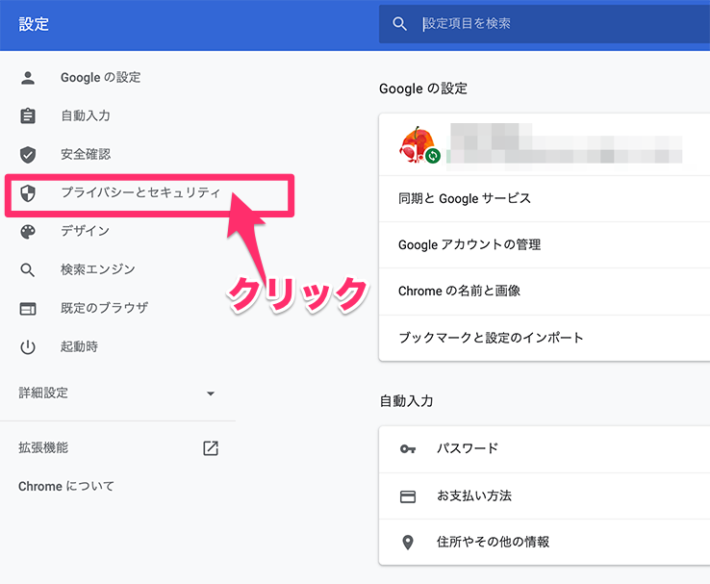Image resolution: width=710 pixels, height=584 pixels.
Task: Click Chrome の名前と画像 row
Action: pos(459,291)
